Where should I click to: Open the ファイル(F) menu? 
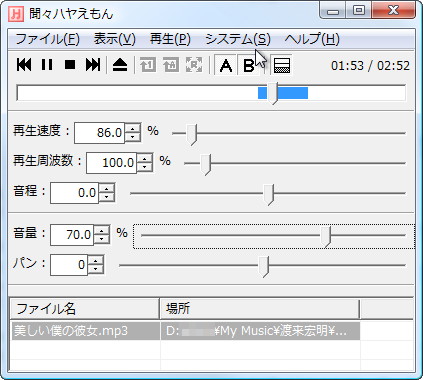pyautogui.click(x=48, y=39)
